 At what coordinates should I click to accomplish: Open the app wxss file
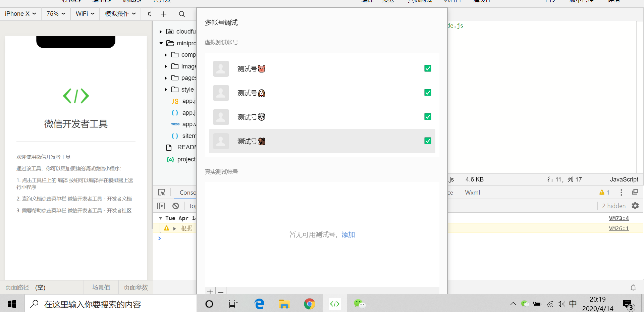tap(184, 124)
